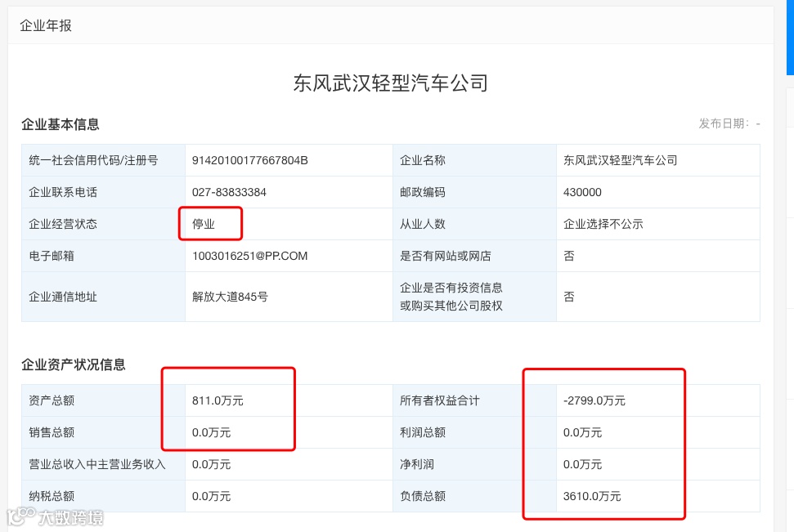
Task: Click the 企业基本信息 section heading
Action: 61,124
